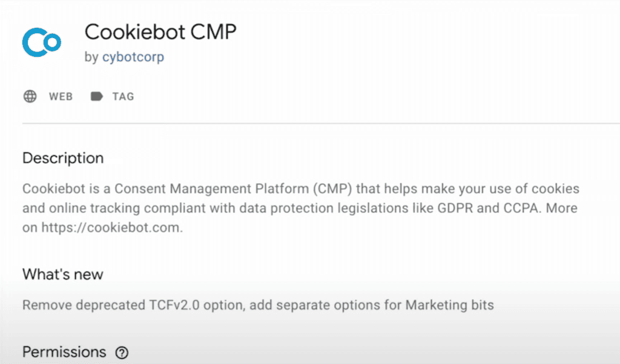Click the tag icon beside TAG
Viewport: 620px width, 364px height.
tap(96, 96)
